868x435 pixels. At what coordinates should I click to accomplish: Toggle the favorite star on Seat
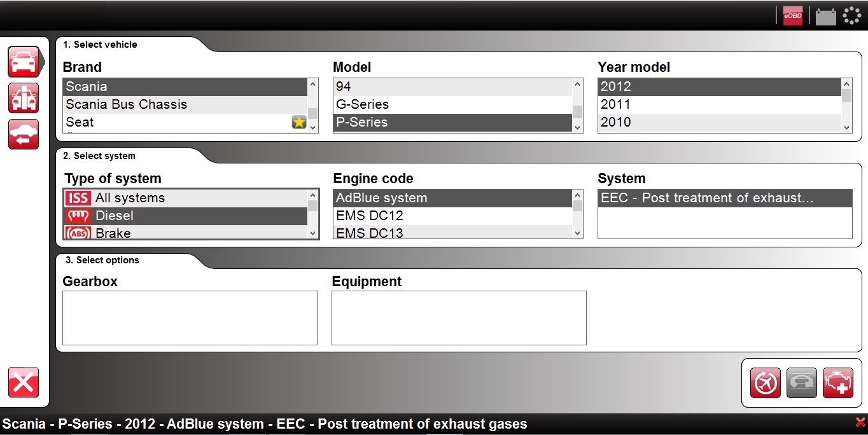click(299, 122)
